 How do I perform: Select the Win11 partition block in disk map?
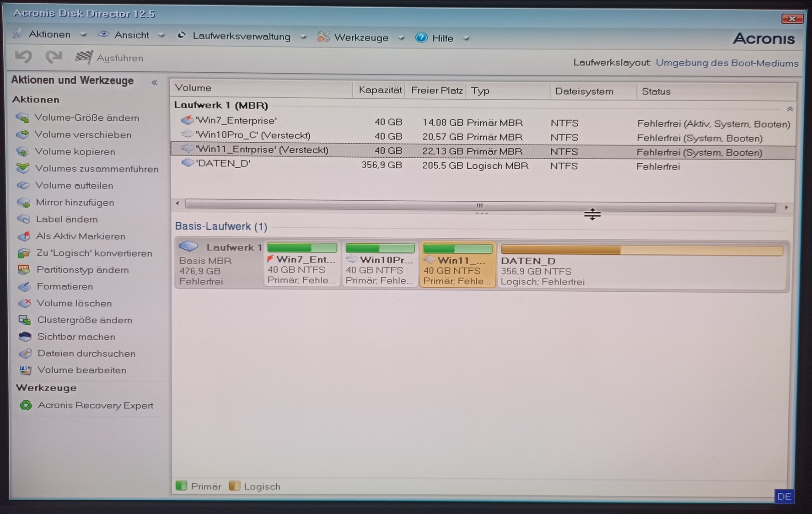457,265
